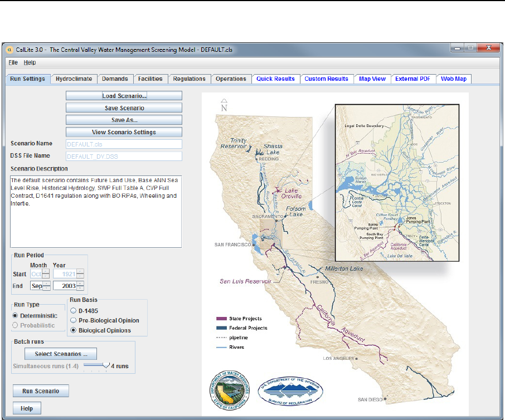Click the End year 2003 field
Viewport: 505px width, 420px height.
(65, 286)
